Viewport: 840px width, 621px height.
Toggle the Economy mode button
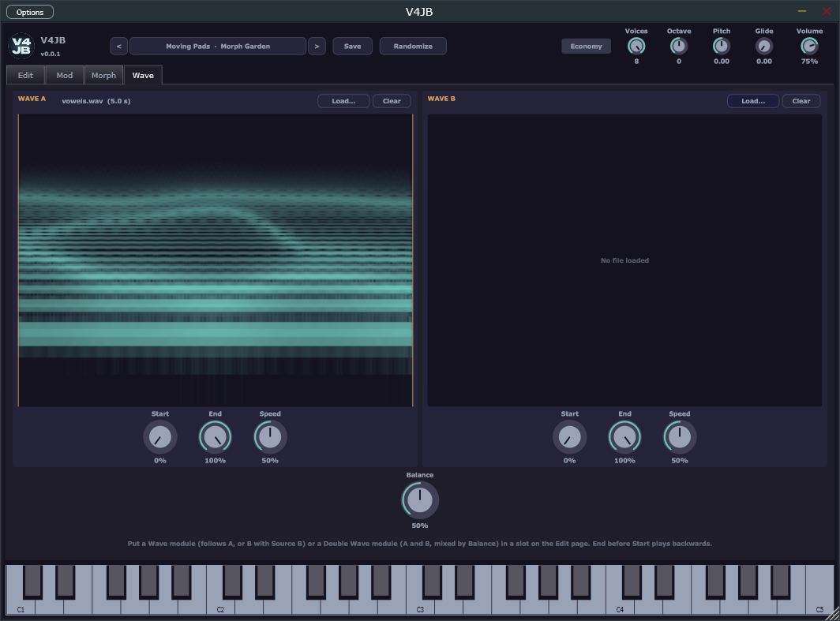pyautogui.click(x=586, y=46)
